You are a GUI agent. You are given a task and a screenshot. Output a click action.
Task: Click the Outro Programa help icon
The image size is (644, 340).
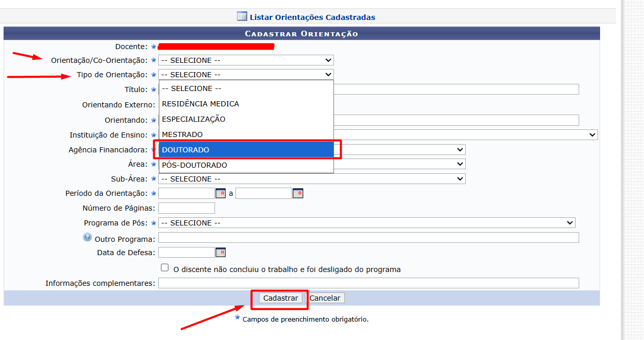coord(87,238)
